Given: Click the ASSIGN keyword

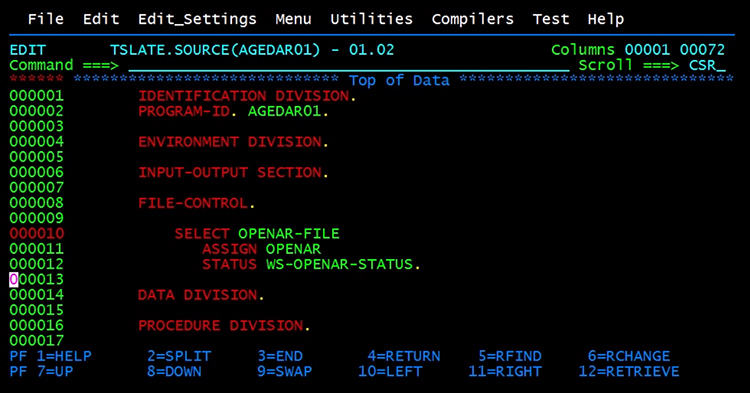Looking at the screenshot, I should (230, 249).
